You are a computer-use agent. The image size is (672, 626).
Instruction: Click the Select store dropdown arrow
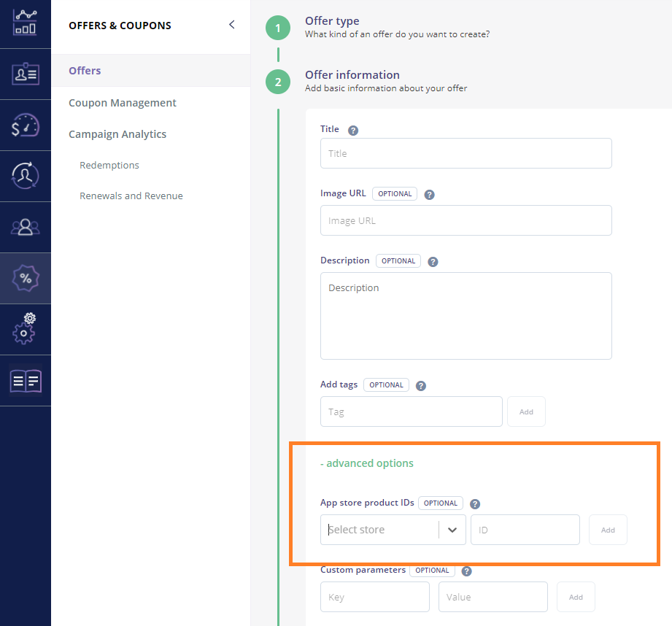452,530
